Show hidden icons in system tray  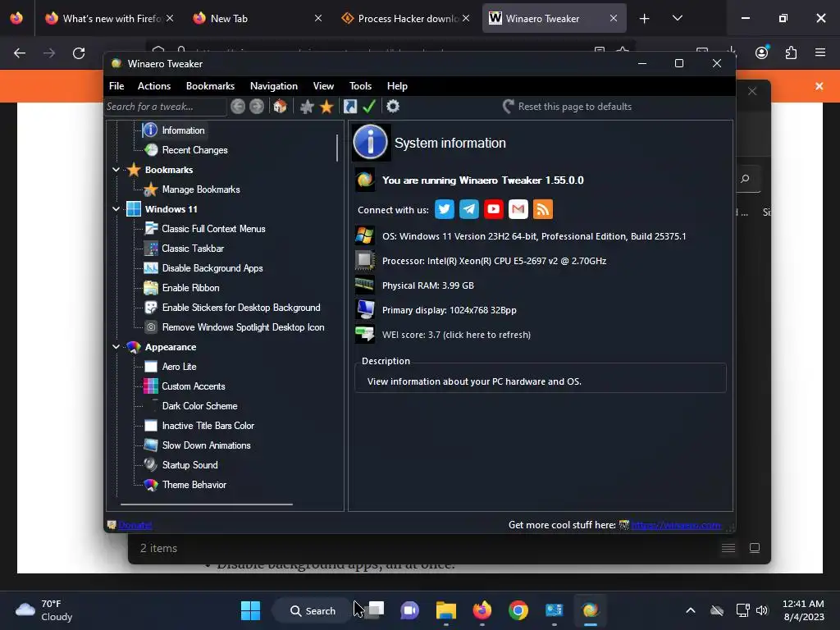coord(691,610)
